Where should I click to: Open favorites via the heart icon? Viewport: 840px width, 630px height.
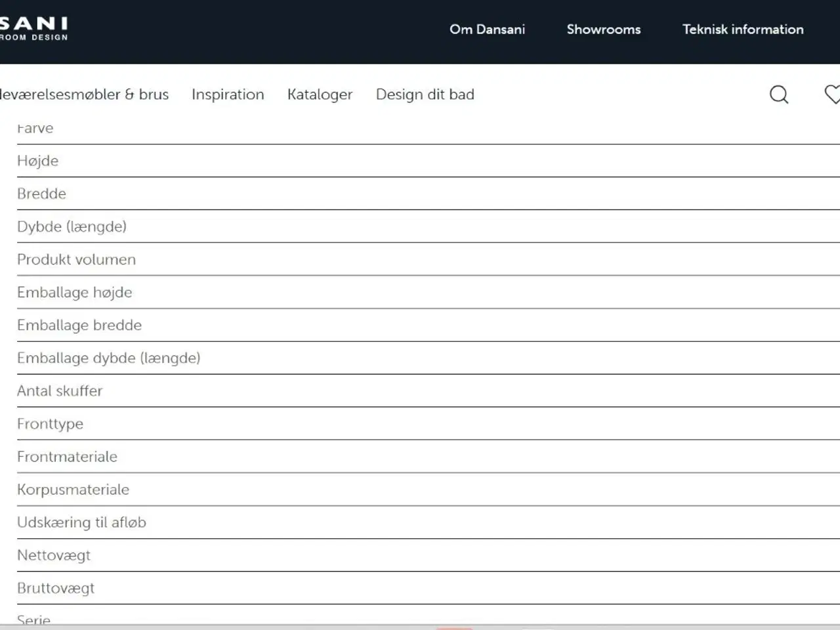pos(831,94)
